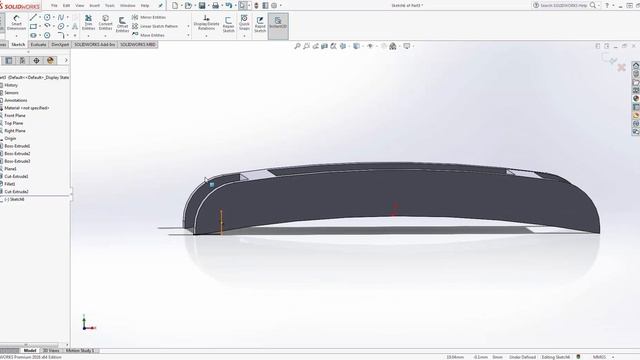The height and width of the screenshot is (360, 640).
Task: Open Display Style cube dropdown
Action: coord(356,46)
